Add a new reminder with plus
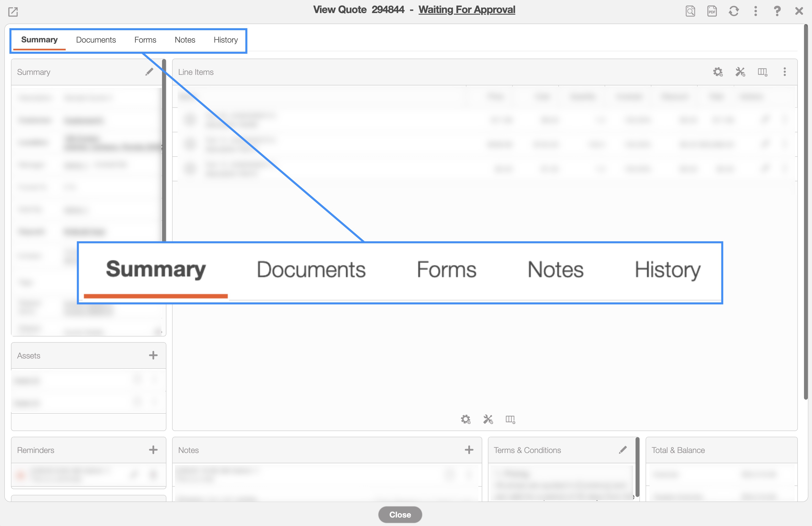This screenshot has width=812, height=526. 153,450
